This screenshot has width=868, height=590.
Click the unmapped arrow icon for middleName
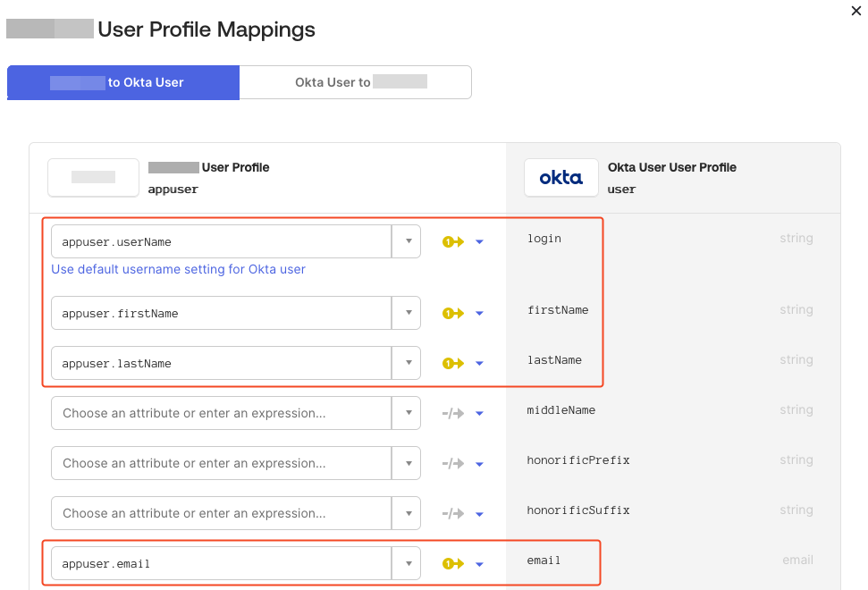(453, 413)
